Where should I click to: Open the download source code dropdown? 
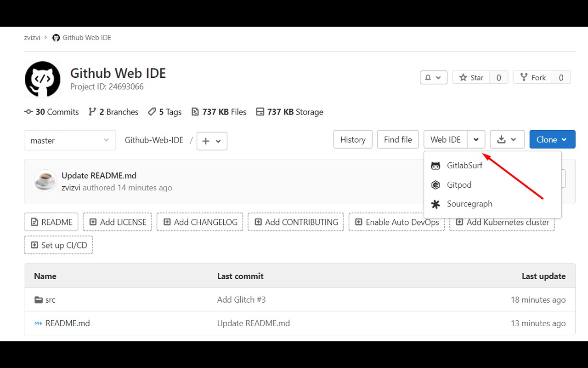coord(507,139)
